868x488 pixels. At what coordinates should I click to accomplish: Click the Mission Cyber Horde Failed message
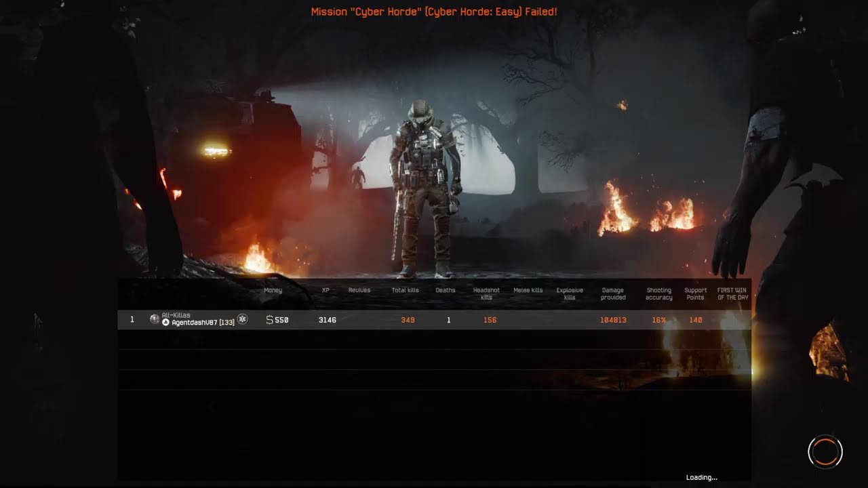click(434, 12)
